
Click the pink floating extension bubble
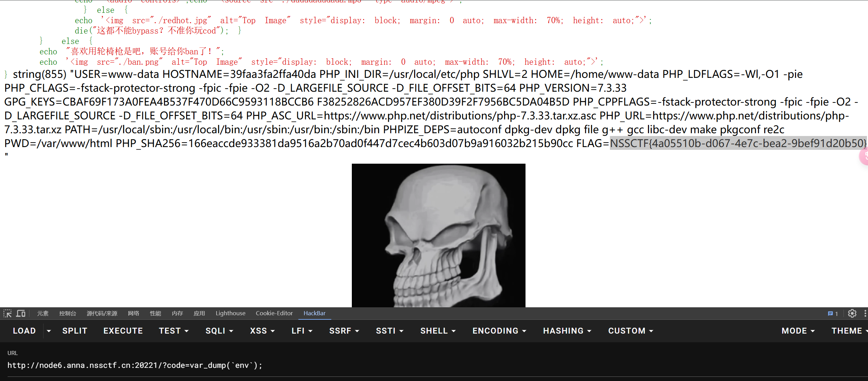pyautogui.click(x=864, y=156)
